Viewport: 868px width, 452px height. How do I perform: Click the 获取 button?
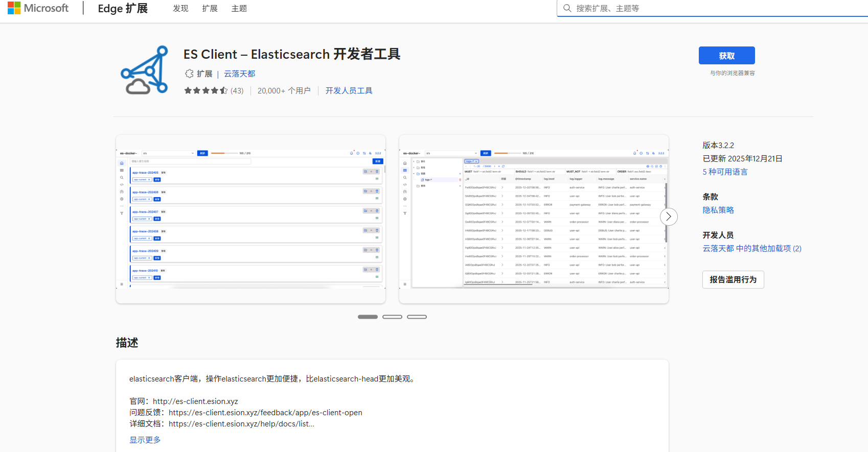pyautogui.click(x=727, y=56)
